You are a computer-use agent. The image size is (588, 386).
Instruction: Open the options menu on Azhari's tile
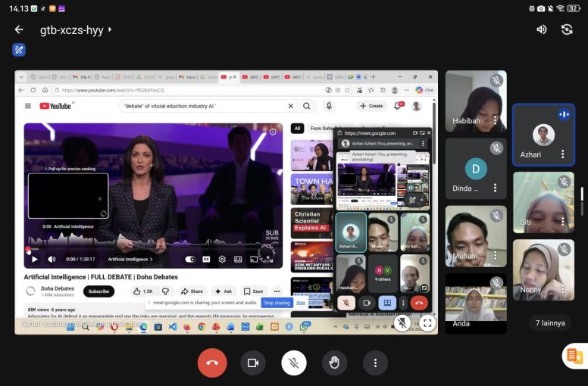[x=563, y=154]
